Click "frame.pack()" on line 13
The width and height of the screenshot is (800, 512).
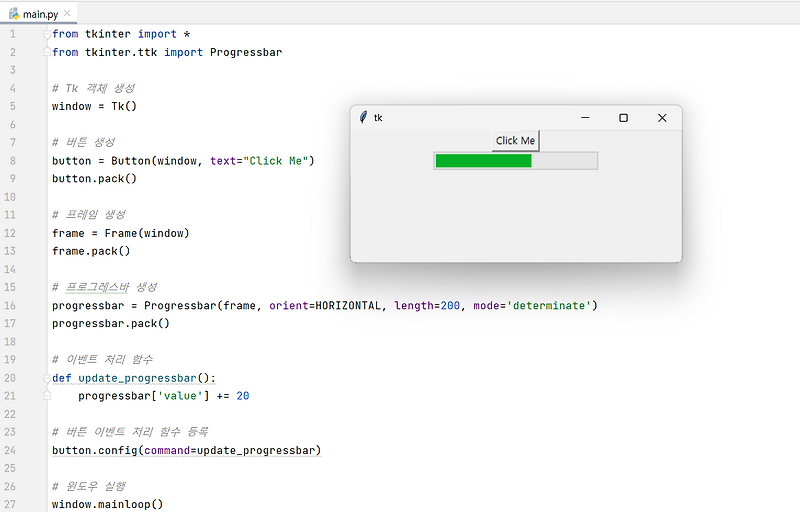coord(91,251)
